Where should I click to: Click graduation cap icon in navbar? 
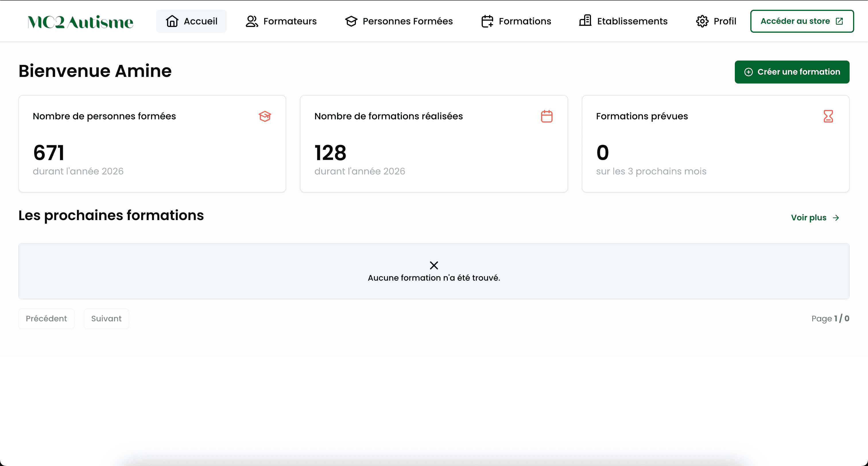tap(351, 21)
